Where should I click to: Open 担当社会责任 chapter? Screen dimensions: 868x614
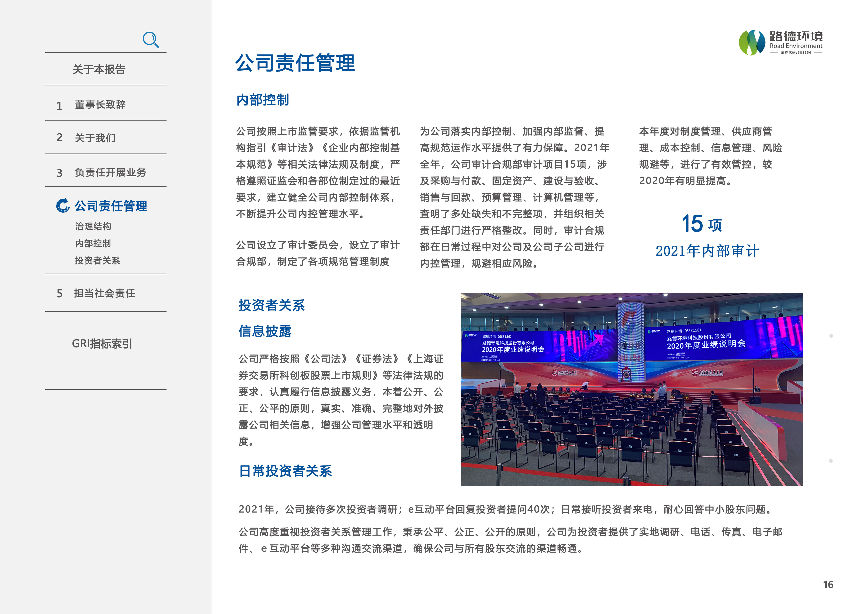click(x=104, y=293)
